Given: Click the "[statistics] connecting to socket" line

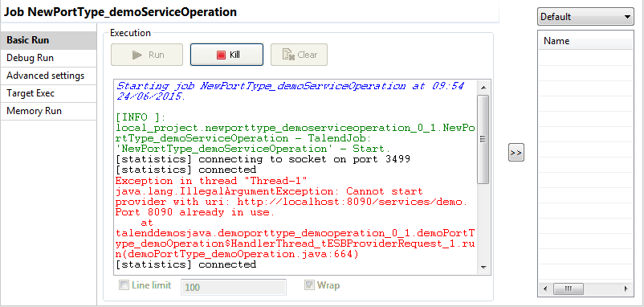Looking at the screenshot, I should (x=263, y=159).
